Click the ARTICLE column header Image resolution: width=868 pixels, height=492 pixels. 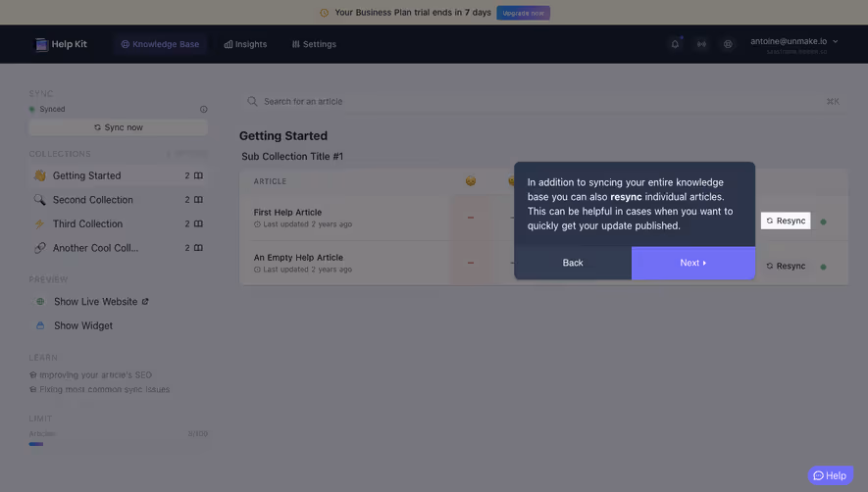270,181
